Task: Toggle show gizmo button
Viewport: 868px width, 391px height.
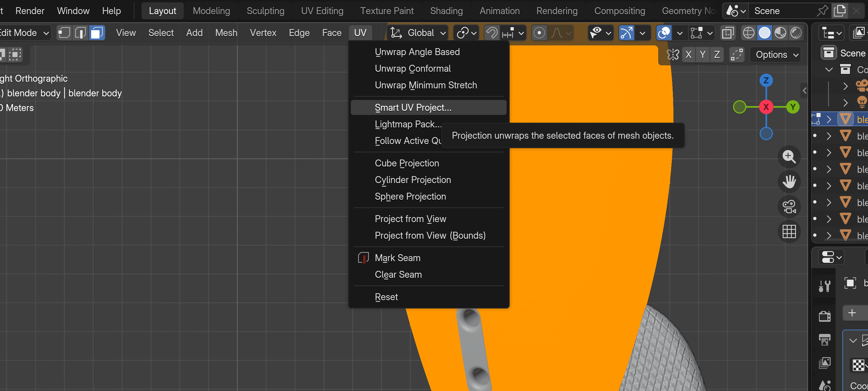Action: (x=626, y=33)
